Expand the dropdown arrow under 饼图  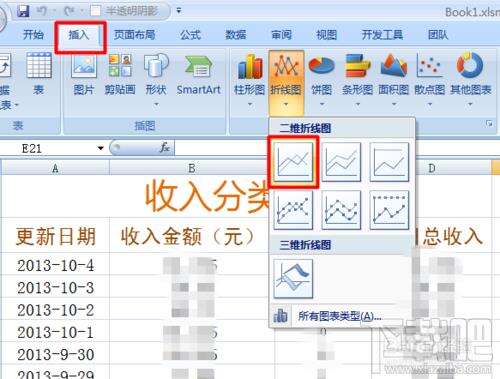coord(322,105)
